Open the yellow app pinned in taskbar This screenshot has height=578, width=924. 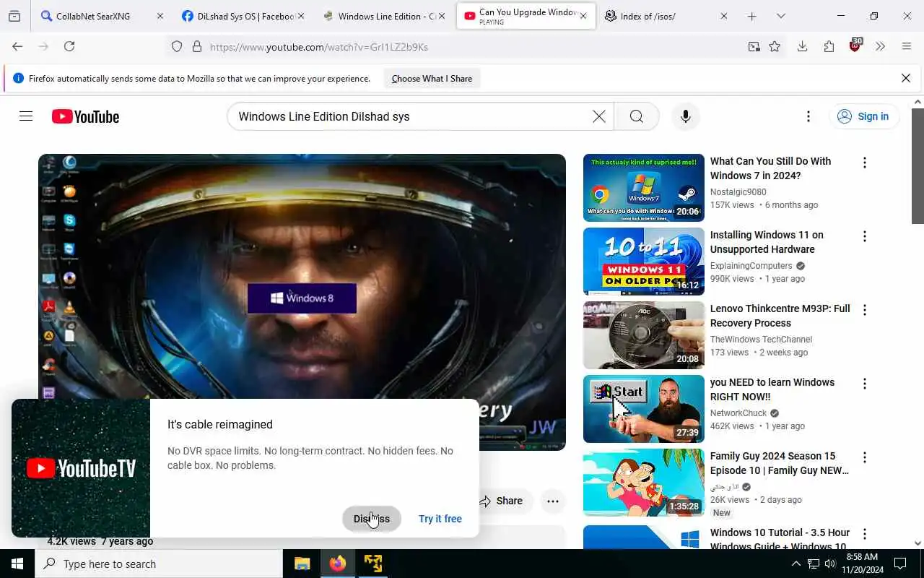tap(373, 564)
